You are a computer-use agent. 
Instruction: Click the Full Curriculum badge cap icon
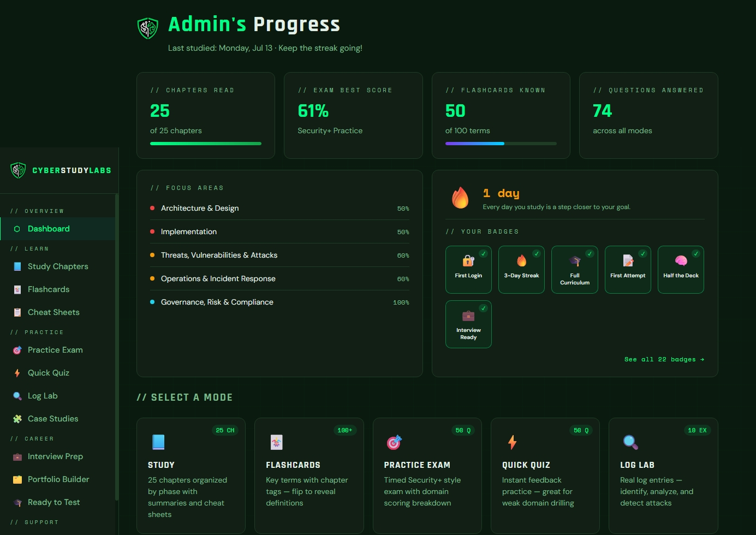575,261
